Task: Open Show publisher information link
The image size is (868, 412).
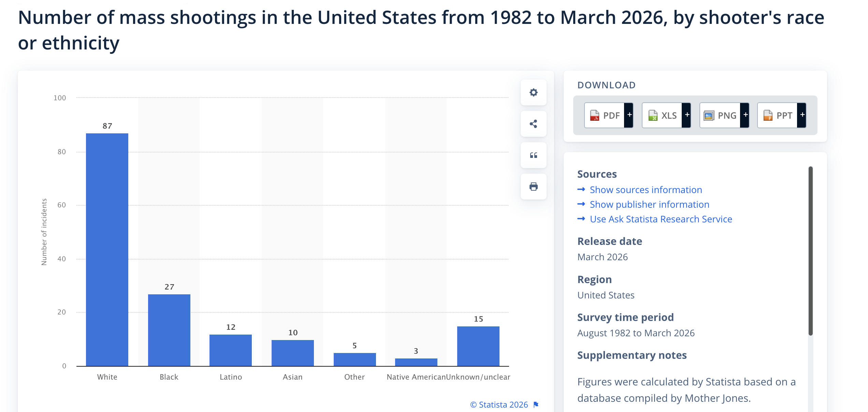Action: (649, 204)
